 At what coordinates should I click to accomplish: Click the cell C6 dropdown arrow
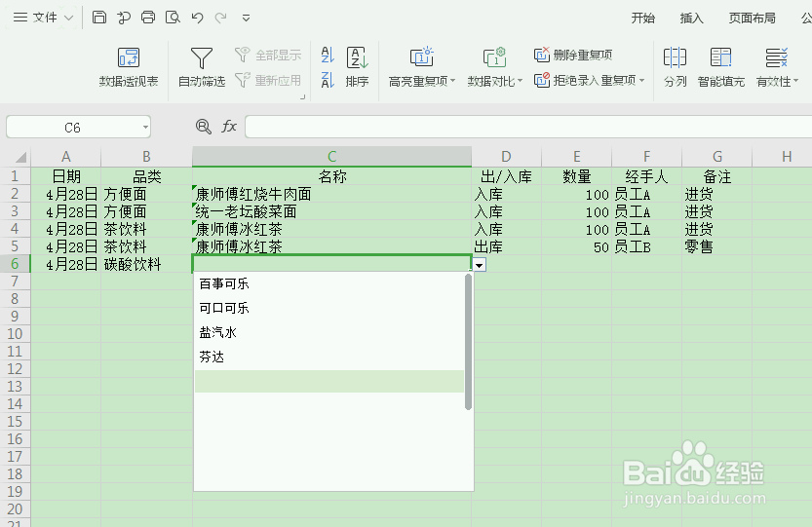[x=480, y=265]
